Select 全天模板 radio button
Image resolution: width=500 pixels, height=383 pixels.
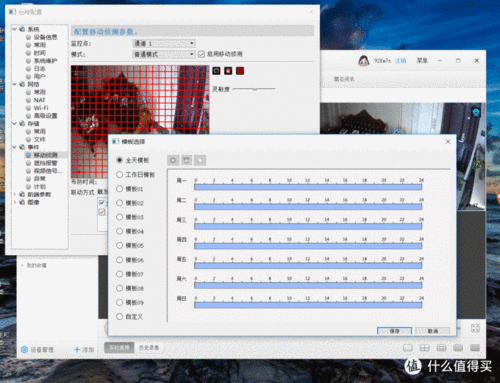click(x=119, y=160)
